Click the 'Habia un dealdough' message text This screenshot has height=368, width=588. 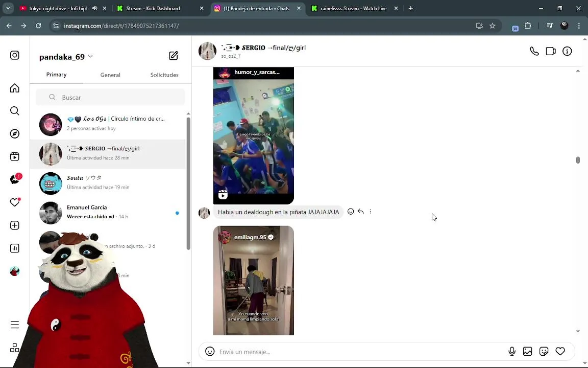click(x=278, y=212)
